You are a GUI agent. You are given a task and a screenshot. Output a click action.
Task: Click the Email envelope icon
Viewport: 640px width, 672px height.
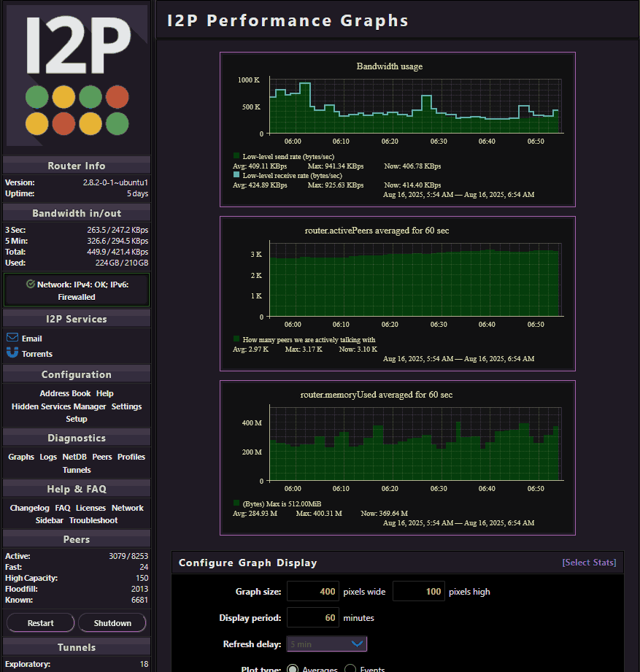(x=12, y=337)
